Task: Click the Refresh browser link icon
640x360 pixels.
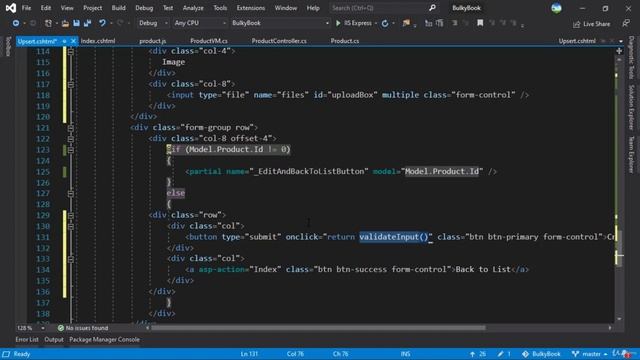Action: [385, 23]
